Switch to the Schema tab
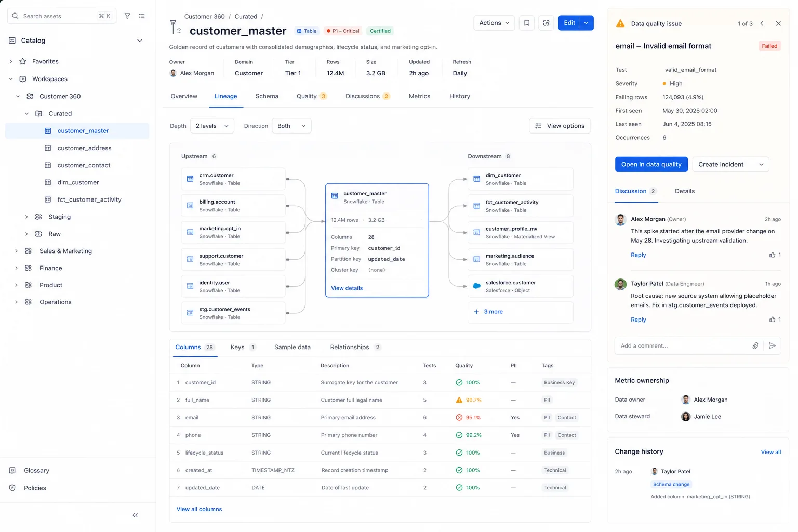Viewport: 798px width, 532px height. click(267, 96)
